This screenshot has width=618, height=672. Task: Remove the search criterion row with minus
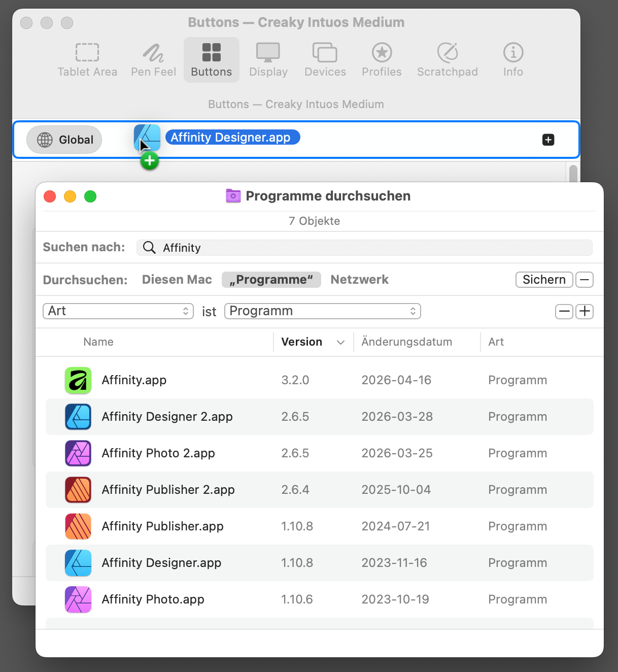click(x=564, y=311)
